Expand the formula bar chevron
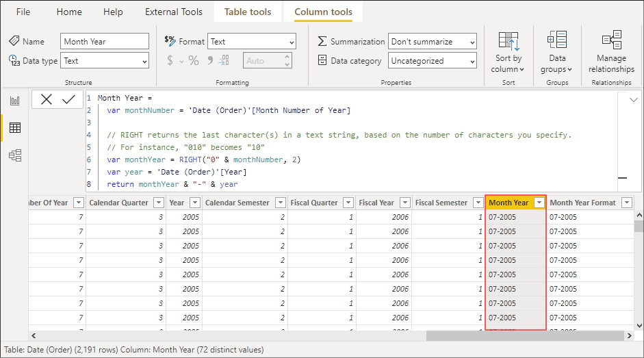 tap(633, 99)
